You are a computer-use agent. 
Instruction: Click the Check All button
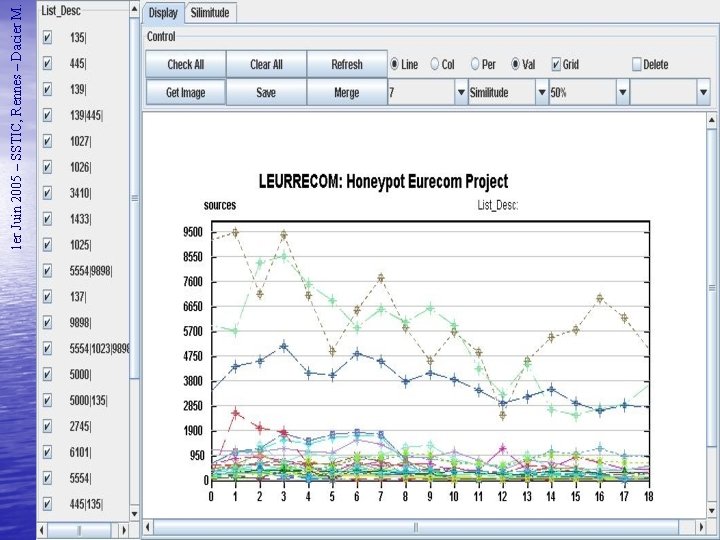tap(186, 64)
